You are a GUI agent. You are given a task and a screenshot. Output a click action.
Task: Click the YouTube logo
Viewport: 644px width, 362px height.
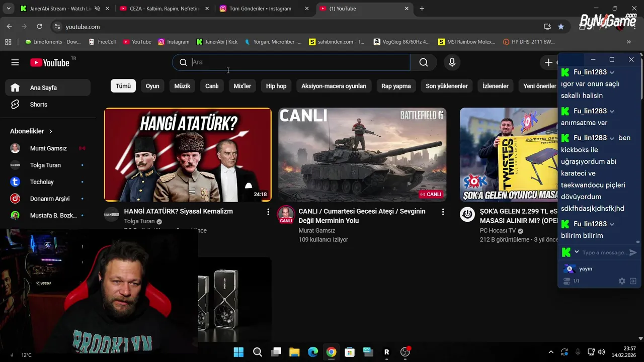pos(50,62)
